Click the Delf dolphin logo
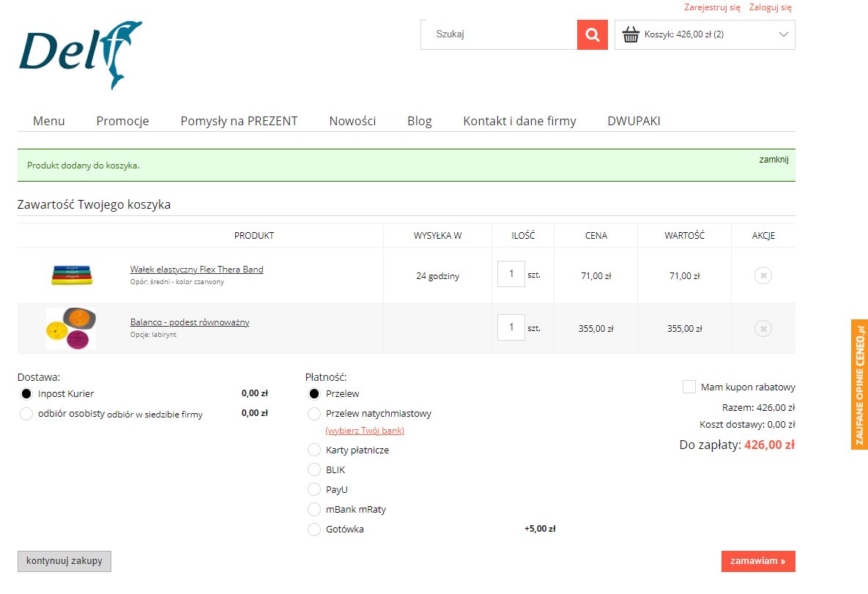Viewport: 868px width, 594px height. pos(81,55)
